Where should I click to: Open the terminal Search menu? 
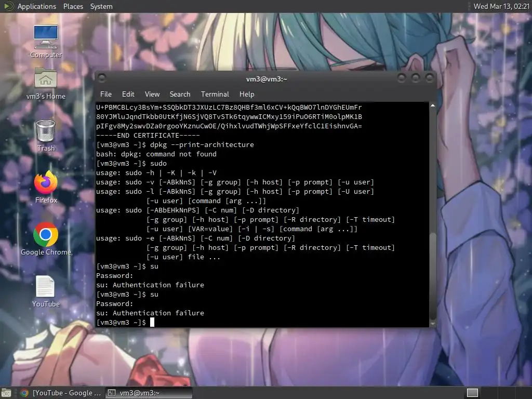(x=180, y=95)
